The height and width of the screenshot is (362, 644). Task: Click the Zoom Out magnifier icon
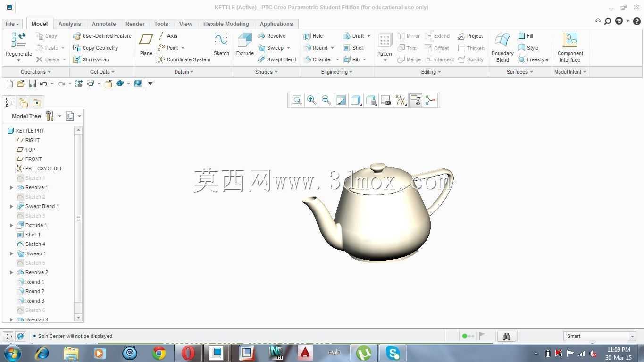326,100
